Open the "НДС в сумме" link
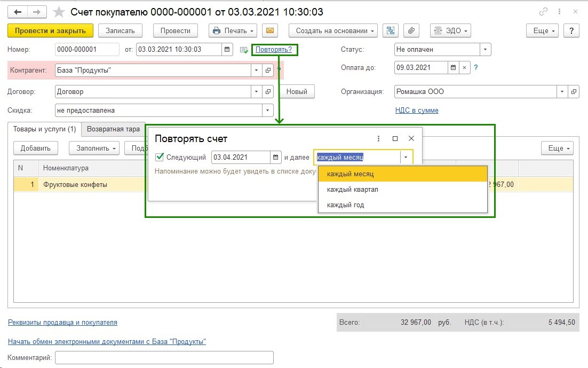This screenshot has width=588, height=368. [417, 111]
